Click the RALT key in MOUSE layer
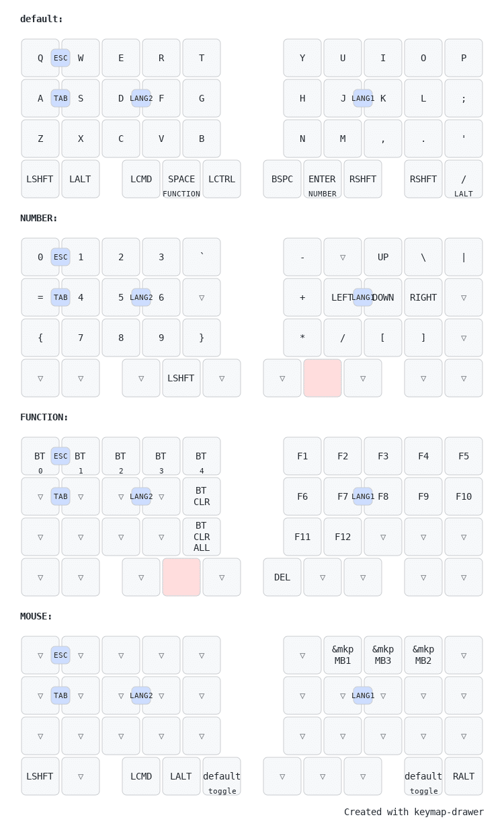This screenshot has width=504, height=834. tap(464, 776)
